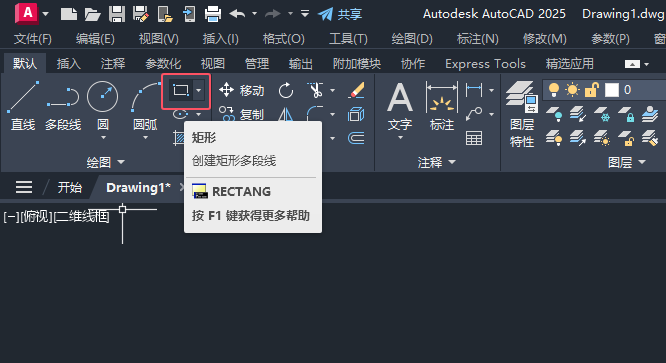Click the Layer Lock padlock icon
The height and width of the screenshot is (363, 666).
coord(626,114)
